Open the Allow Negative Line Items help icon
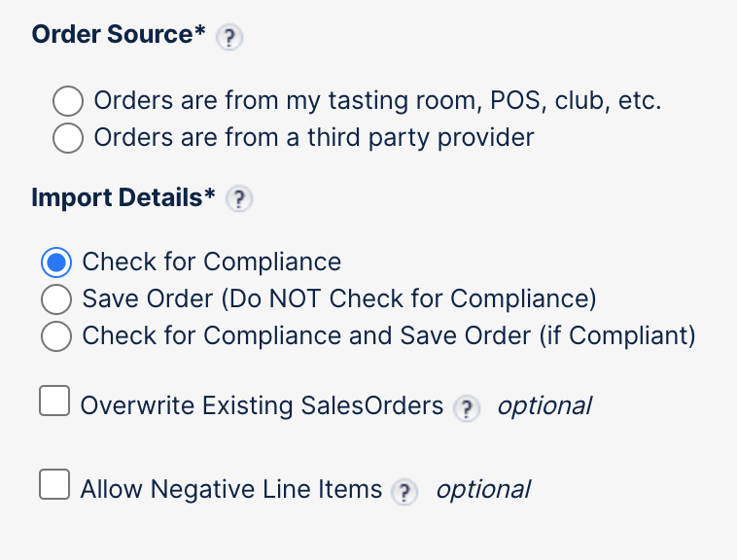Viewport: 737px width, 560px height. (404, 493)
